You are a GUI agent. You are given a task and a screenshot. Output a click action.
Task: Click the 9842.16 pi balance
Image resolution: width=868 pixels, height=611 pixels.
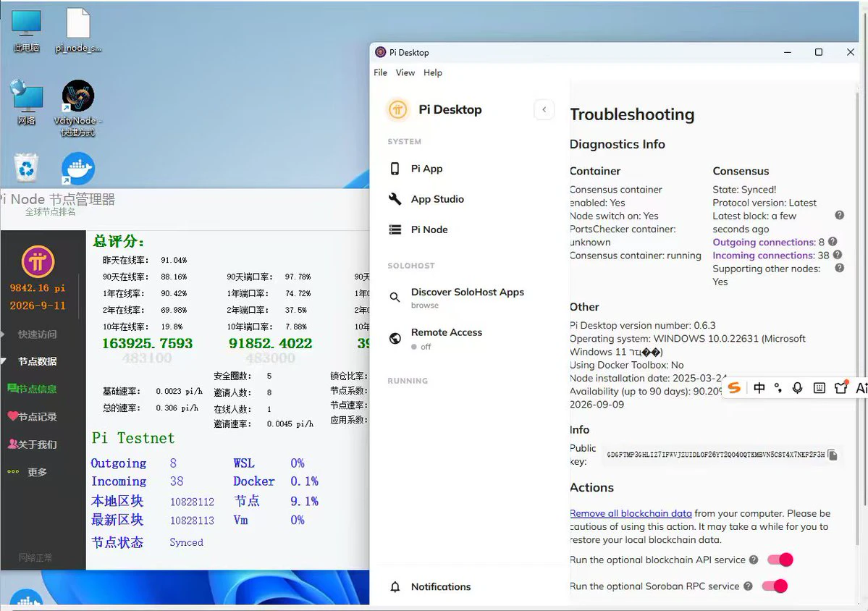pos(37,288)
